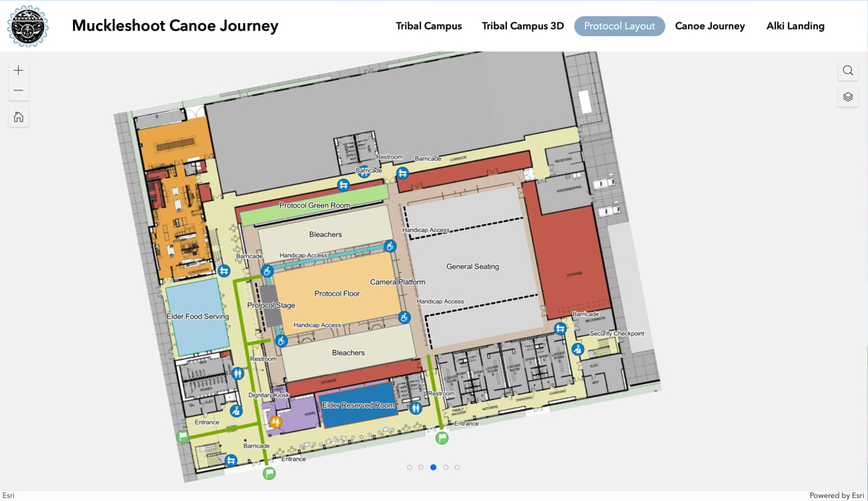This screenshot has height=501, width=868.
Task: Select the handicap access icon by Protocol Stage
Action: 268,272
